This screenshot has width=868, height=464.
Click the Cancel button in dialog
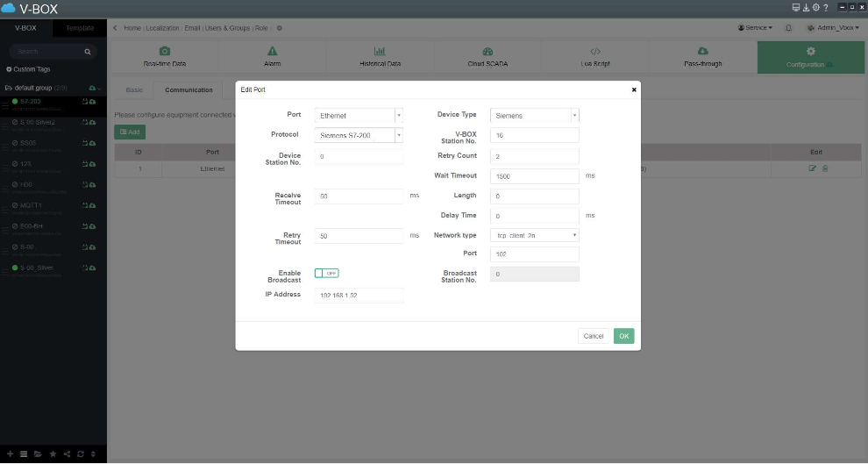594,336
